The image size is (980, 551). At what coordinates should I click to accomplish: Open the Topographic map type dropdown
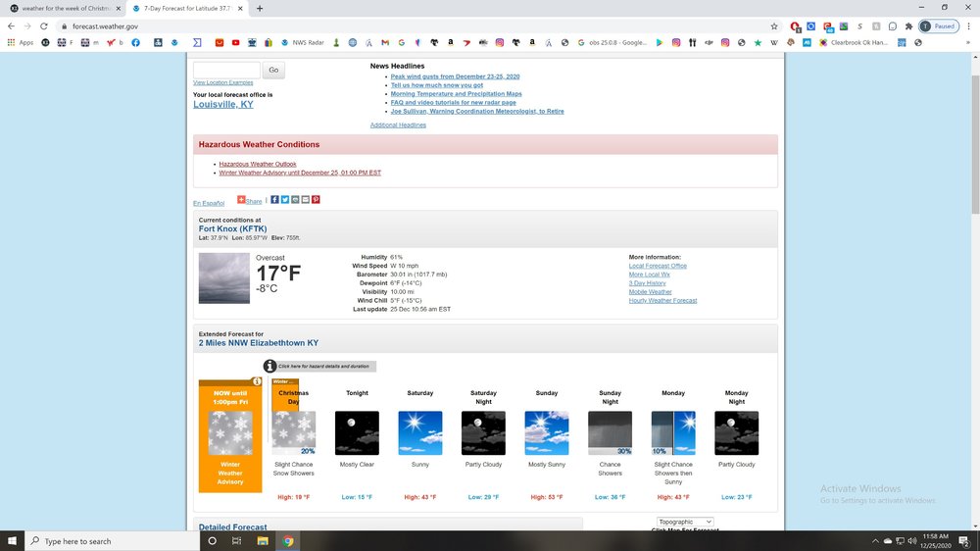[685, 522]
